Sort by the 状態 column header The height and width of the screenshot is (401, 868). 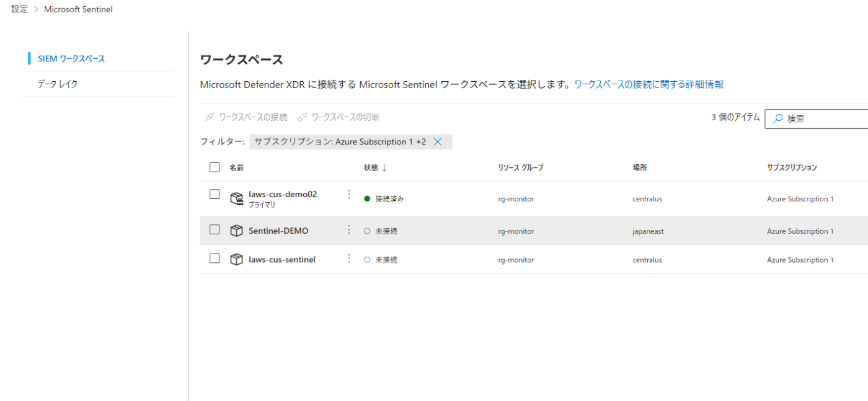[x=375, y=168]
